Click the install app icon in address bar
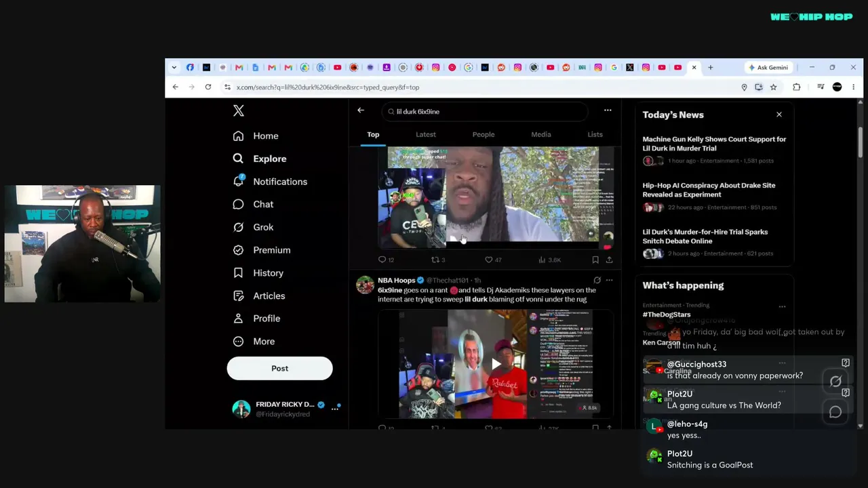The width and height of the screenshot is (868, 488). click(x=759, y=87)
